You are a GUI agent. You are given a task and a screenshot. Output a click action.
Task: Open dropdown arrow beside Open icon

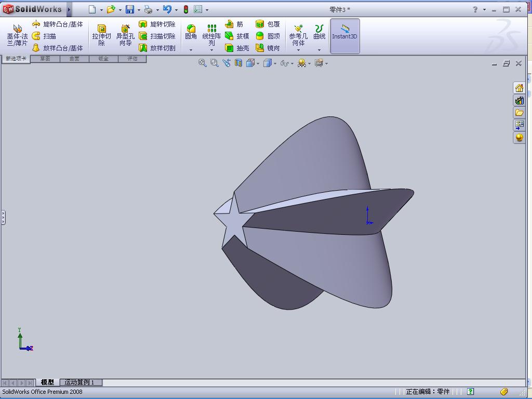(x=120, y=10)
